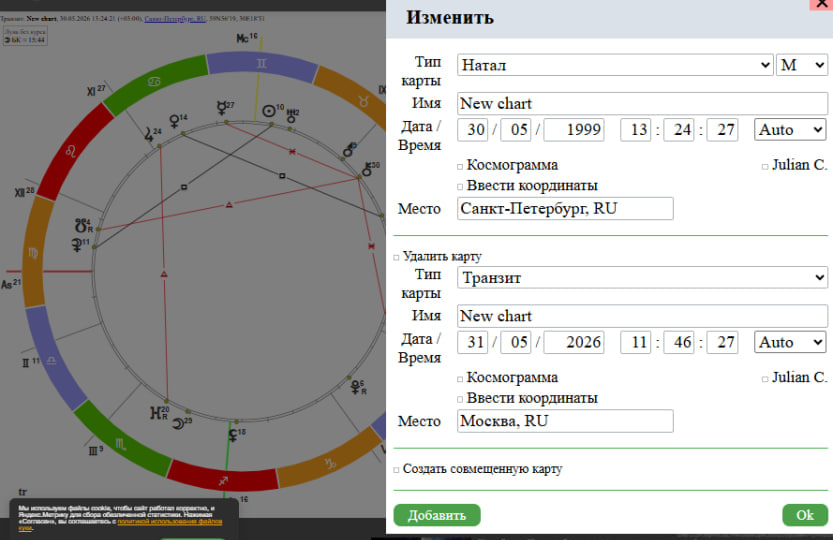Select the Jupiter glyph at 24 degrees
This screenshot has width=833, height=540.
(149, 134)
